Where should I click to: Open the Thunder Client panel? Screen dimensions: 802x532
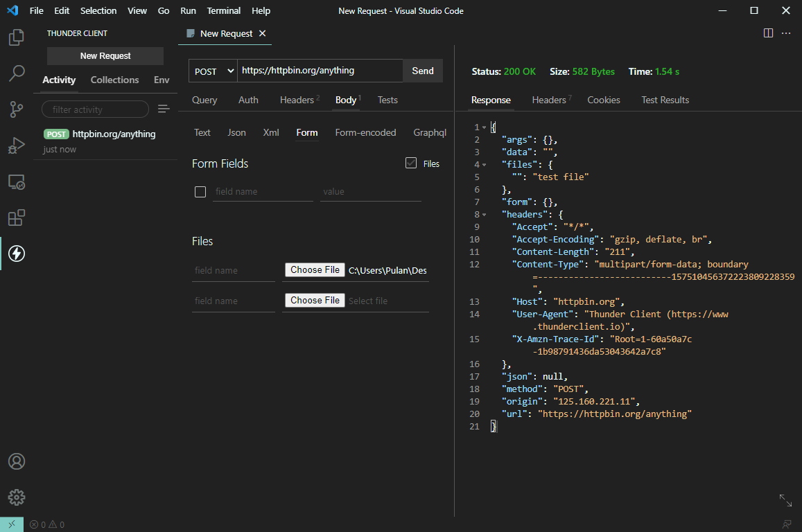(x=16, y=253)
